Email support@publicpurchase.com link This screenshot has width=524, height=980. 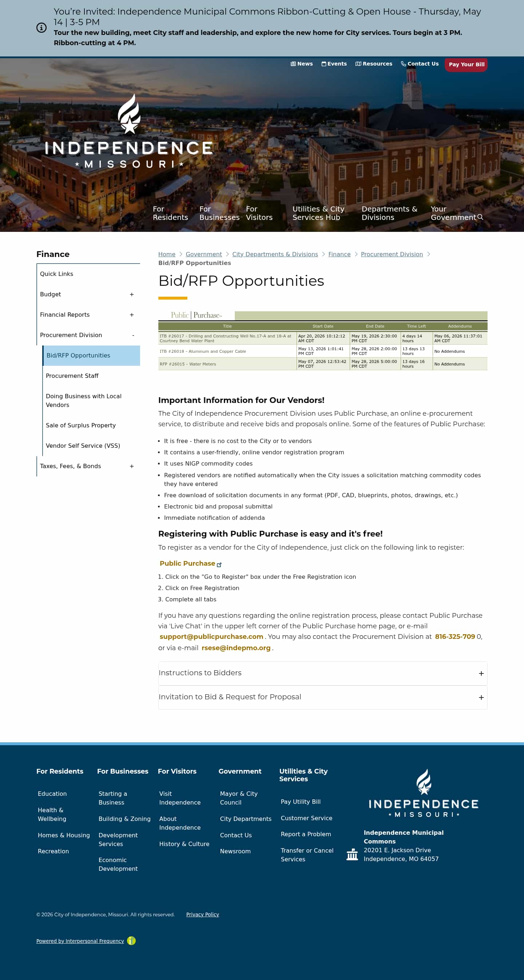coord(211,637)
